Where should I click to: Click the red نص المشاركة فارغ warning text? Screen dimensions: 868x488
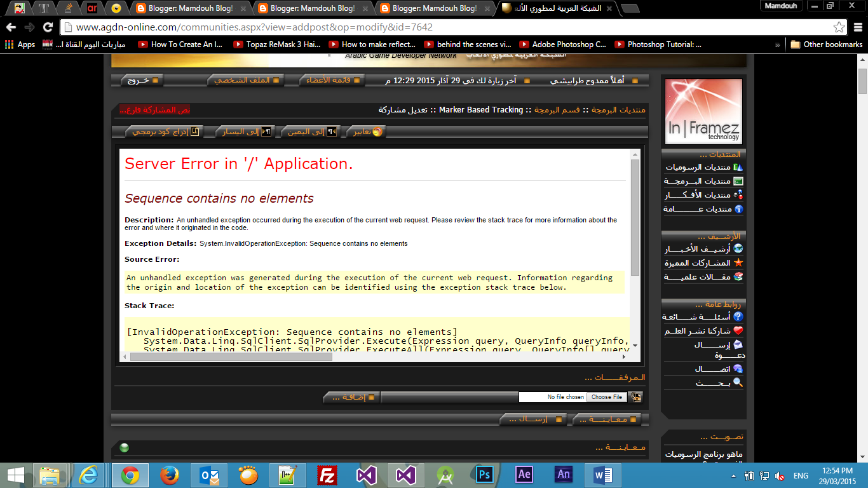154,110
